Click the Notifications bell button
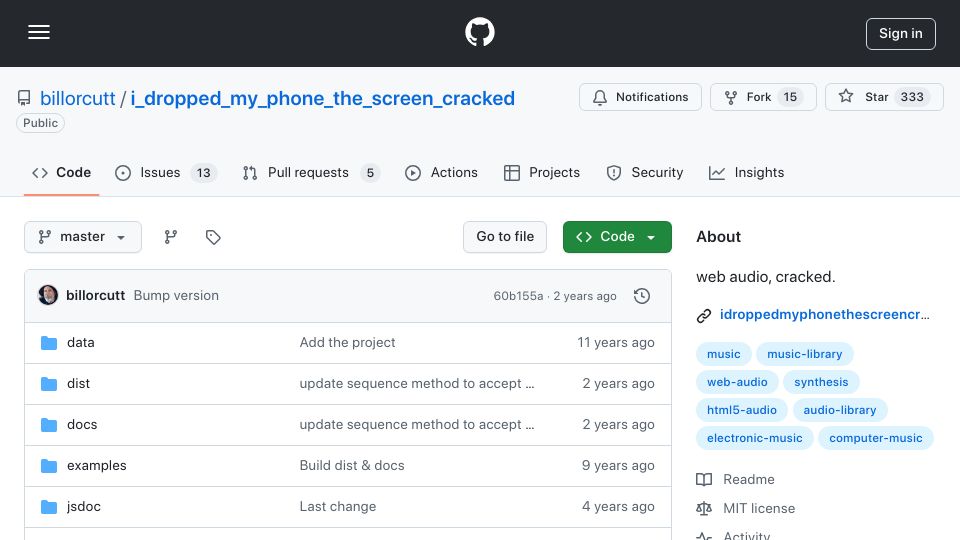Viewport: 960px width, 540px height. tap(640, 97)
